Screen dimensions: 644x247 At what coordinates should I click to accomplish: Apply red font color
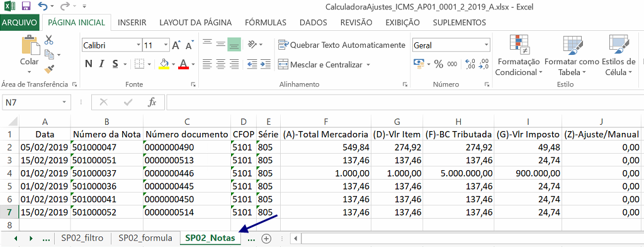183,64
